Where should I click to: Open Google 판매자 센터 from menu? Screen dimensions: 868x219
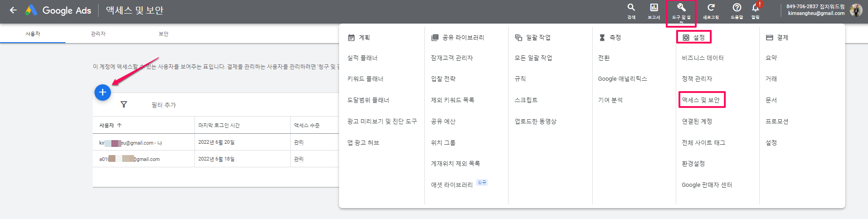coord(707,185)
